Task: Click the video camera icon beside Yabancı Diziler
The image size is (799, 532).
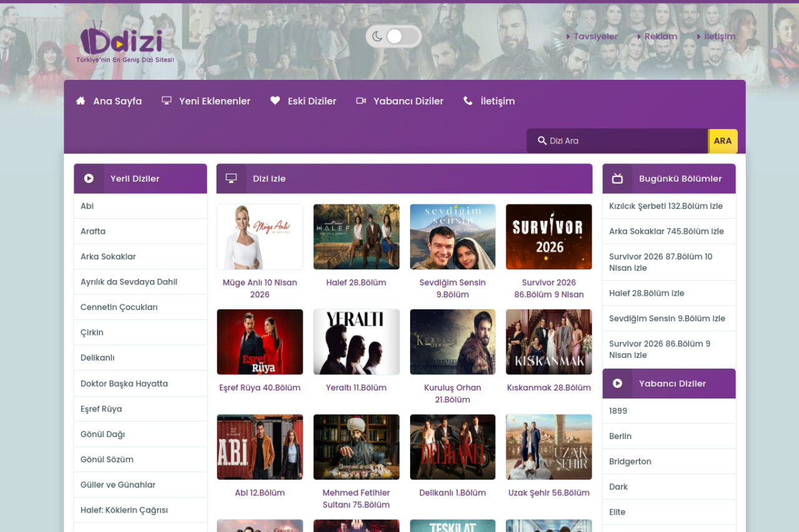Action: click(361, 100)
